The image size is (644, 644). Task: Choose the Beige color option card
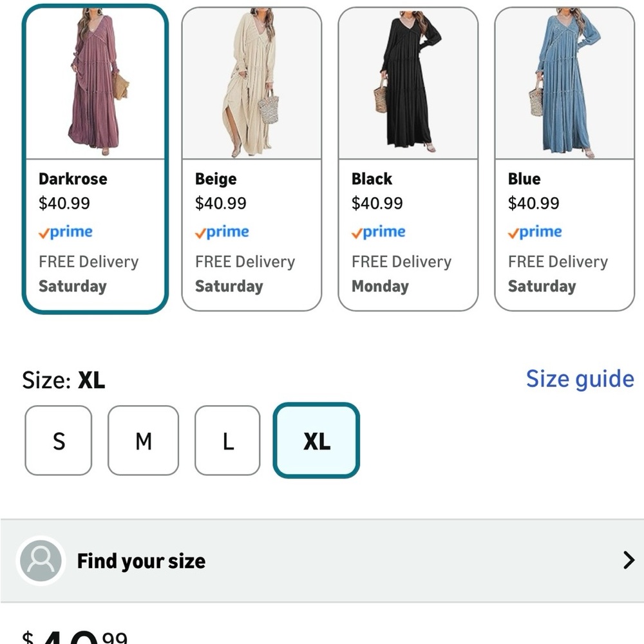click(251, 159)
